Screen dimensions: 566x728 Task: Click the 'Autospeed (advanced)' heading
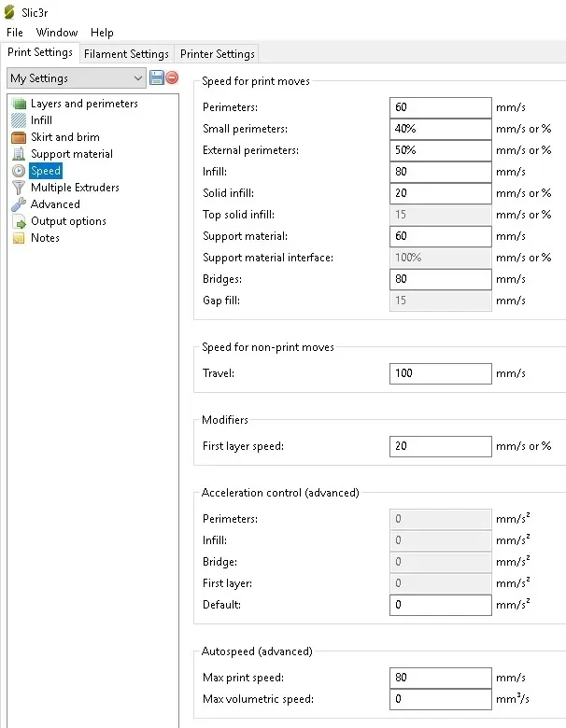pyautogui.click(x=257, y=651)
